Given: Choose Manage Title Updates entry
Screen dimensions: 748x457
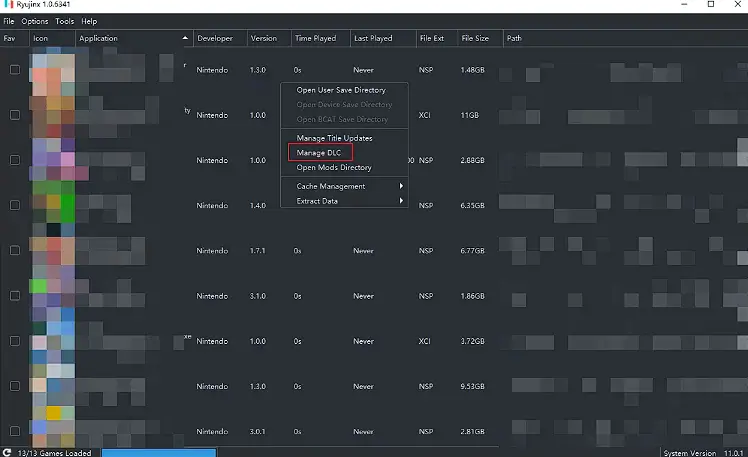Looking at the screenshot, I should (x=334, y=137).
